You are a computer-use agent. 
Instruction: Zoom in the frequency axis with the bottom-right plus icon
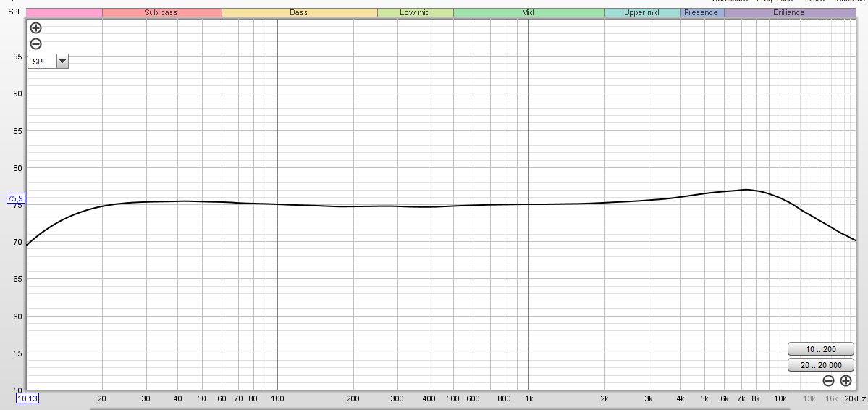tap(846, 380)
